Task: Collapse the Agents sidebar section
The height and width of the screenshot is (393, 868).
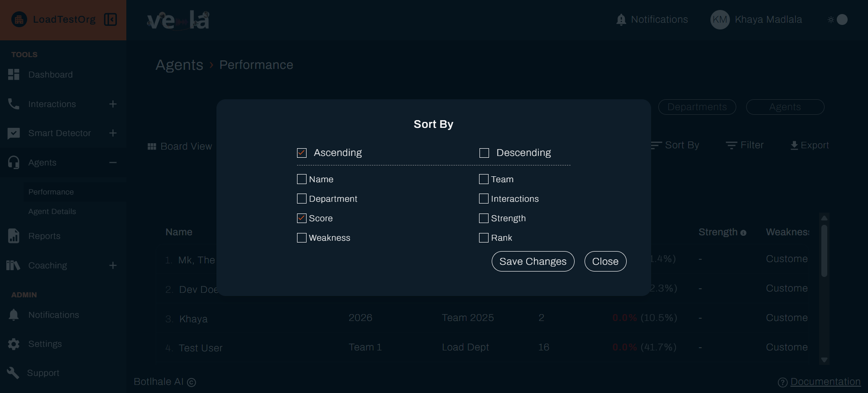Action: tap(113, 163)
